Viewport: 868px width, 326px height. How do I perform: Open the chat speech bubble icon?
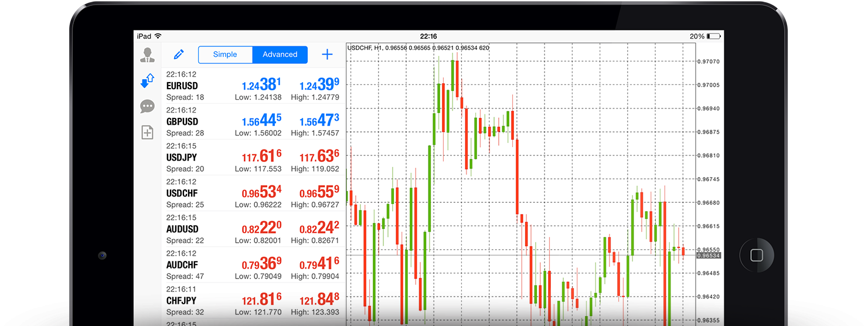[147, 107]
